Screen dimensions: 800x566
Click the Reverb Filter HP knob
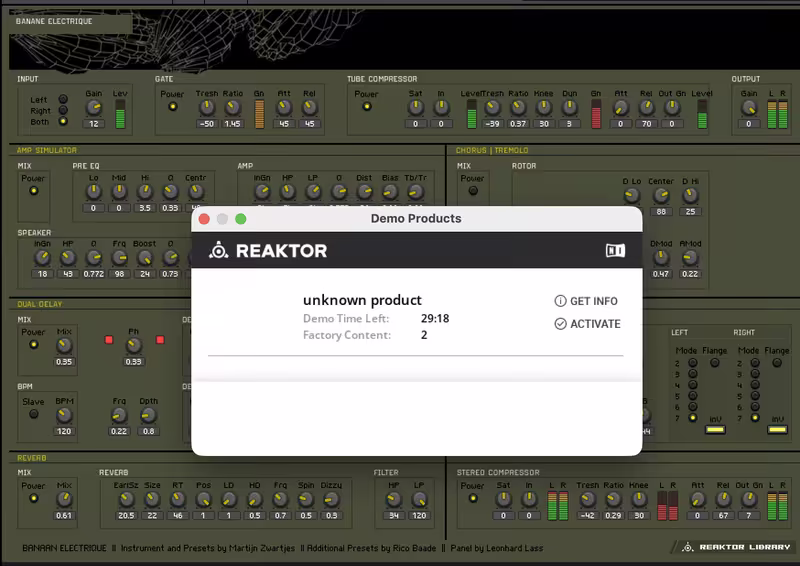click(394, 500)
